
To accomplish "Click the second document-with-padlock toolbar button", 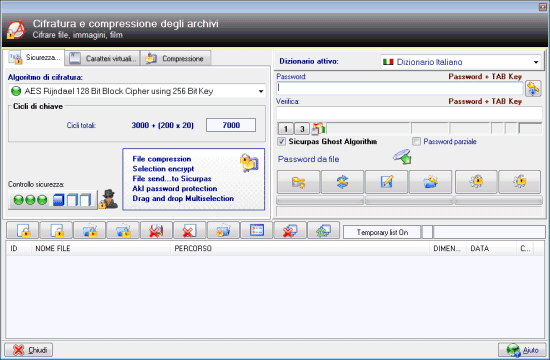I will coord(56,231).
